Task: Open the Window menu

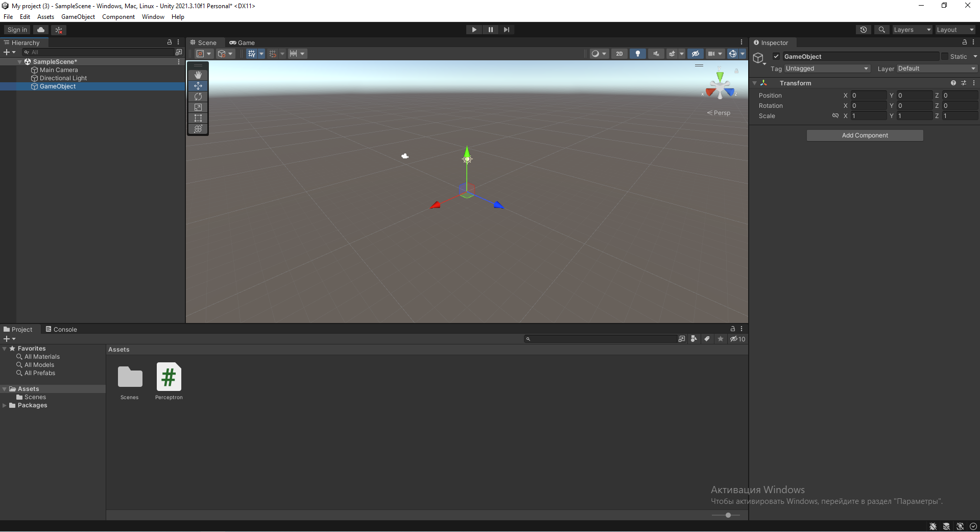Action: (153, 17)
